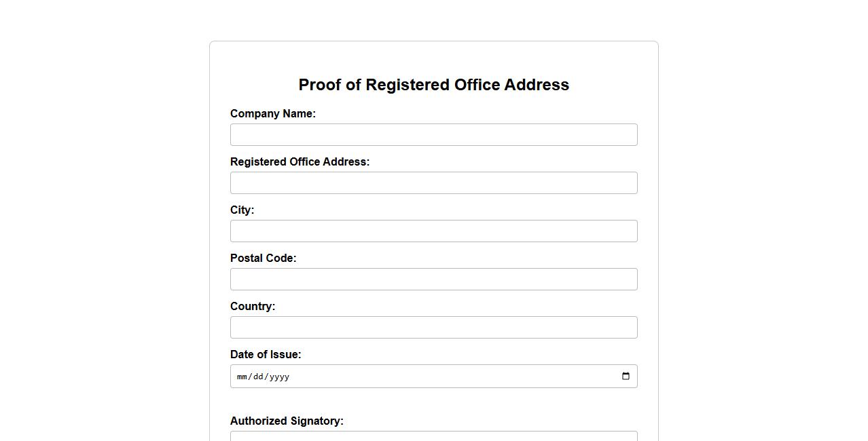Select the day segment of Date of Issue
Viewport: 868px width, 441px height.
point(257,377)
